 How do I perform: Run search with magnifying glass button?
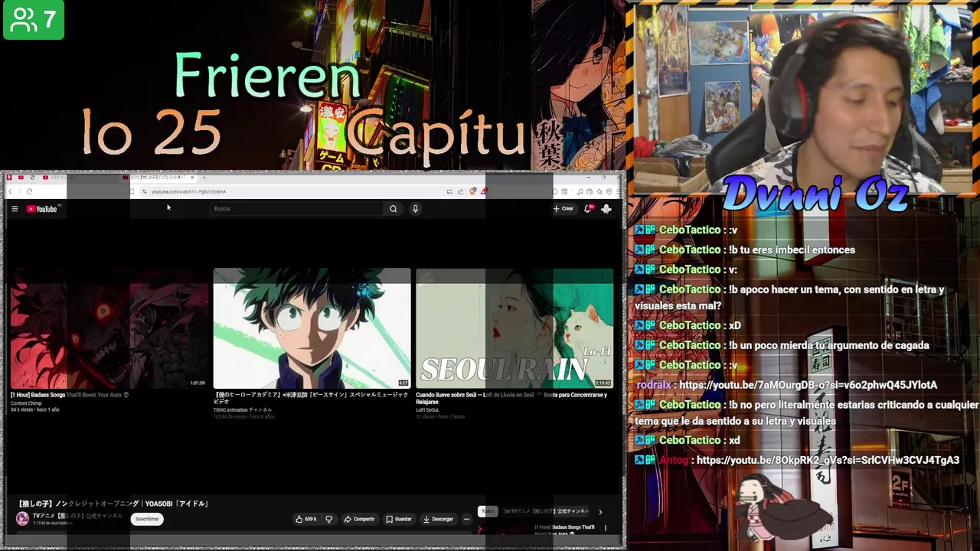pos(393,208)
